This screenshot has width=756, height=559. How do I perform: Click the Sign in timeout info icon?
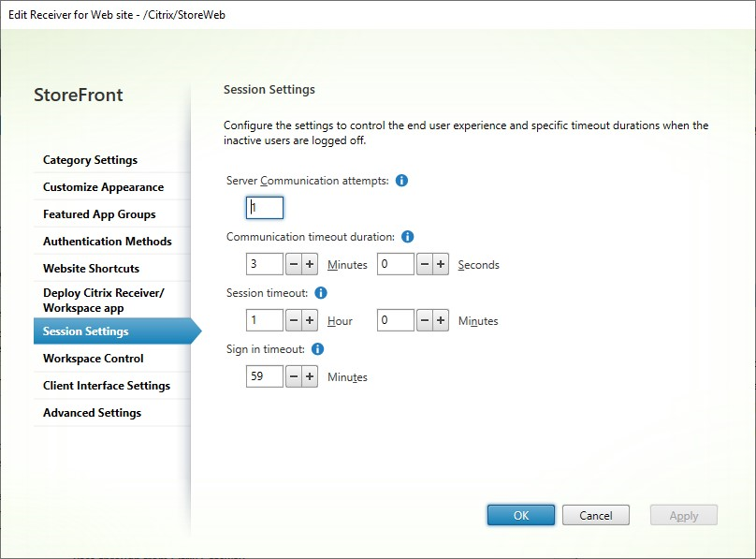(317, 349)
